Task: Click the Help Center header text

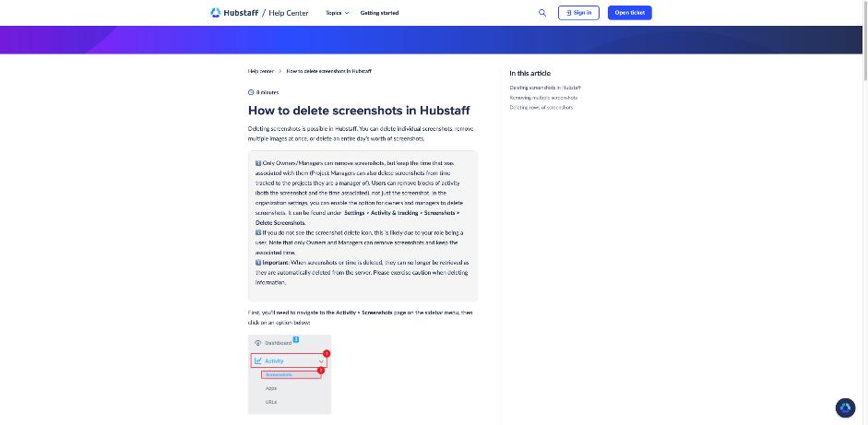Action: click(x=289, y=13)
